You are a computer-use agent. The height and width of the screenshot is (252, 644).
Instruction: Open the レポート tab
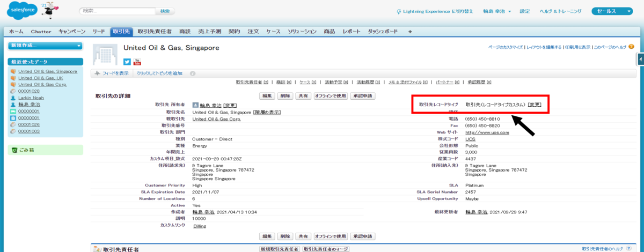352,32
